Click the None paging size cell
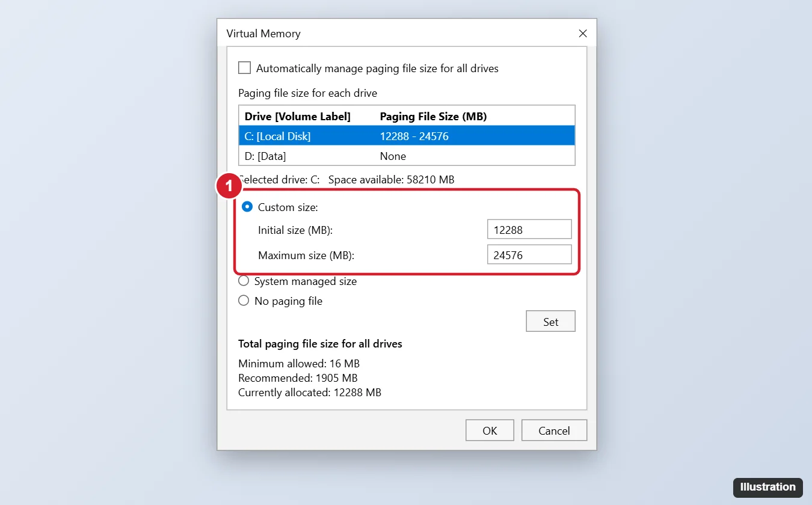Screen dimensions: 812x505 click(393, 156)
